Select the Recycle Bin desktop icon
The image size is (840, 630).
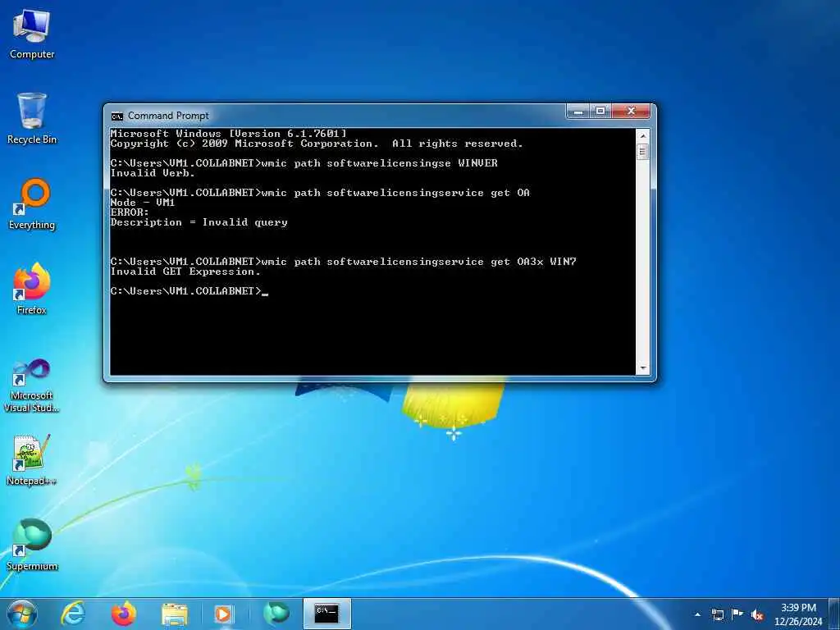pos(32,118)
